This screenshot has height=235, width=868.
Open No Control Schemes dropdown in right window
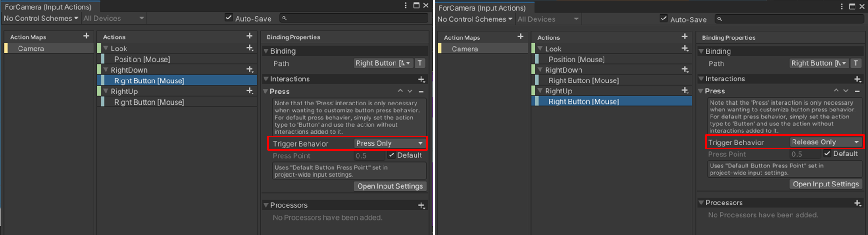pos(475,19)
